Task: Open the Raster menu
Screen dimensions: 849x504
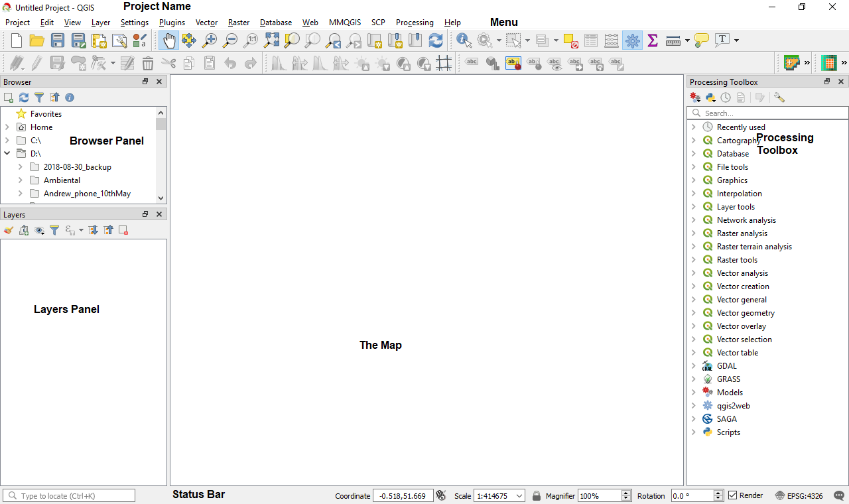Action: [x=239, y=23]
